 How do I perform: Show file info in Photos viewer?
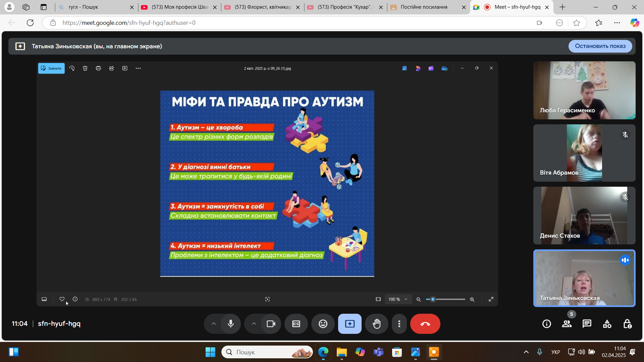point(75,299)
